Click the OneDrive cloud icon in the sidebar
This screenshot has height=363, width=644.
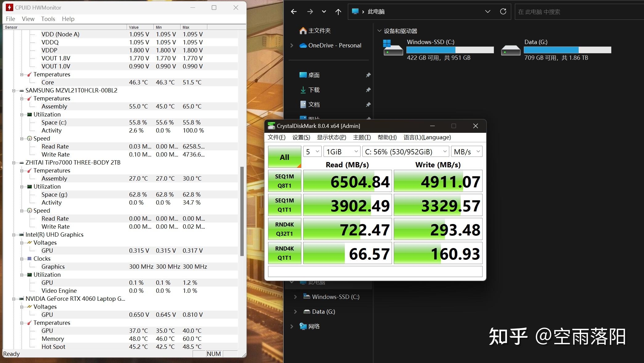(303, 45)
